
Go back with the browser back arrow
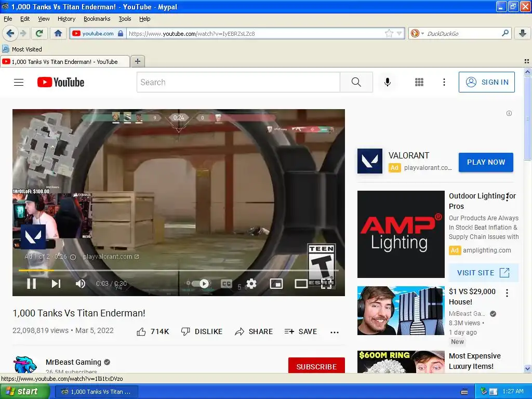click(10, 33)
